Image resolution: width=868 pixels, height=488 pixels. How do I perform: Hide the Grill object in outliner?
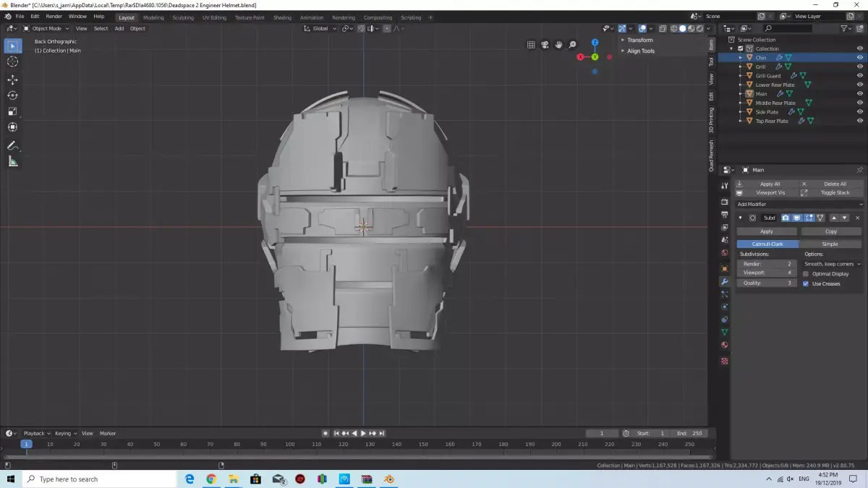tap(859, 67)
